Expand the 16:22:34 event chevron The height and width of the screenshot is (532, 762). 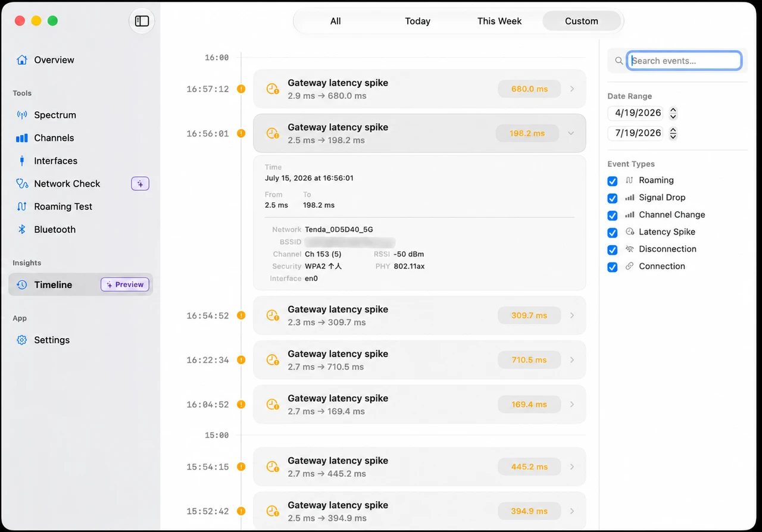click(x=572, y=360)
